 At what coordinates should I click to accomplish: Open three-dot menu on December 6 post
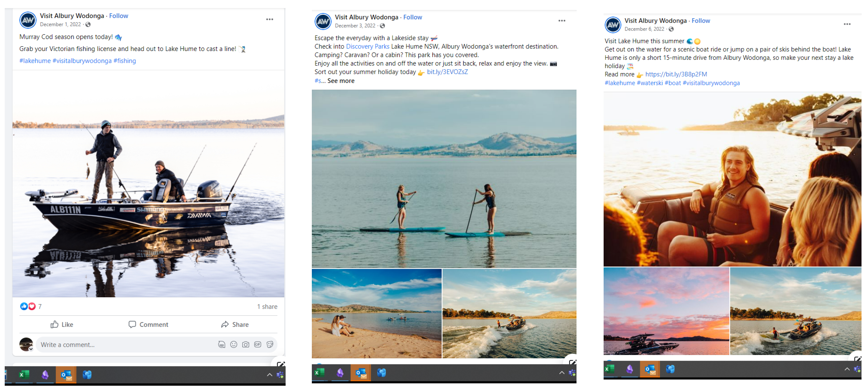tap(847, 24)
